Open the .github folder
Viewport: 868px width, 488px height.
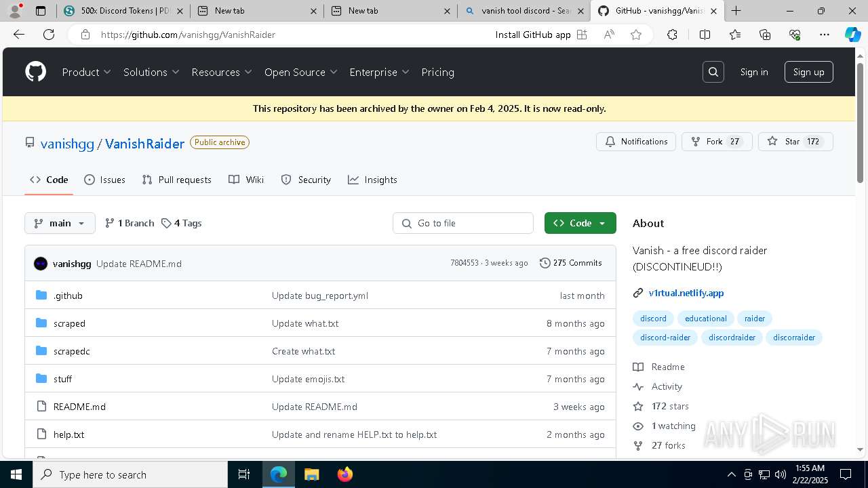click(68, 296)
